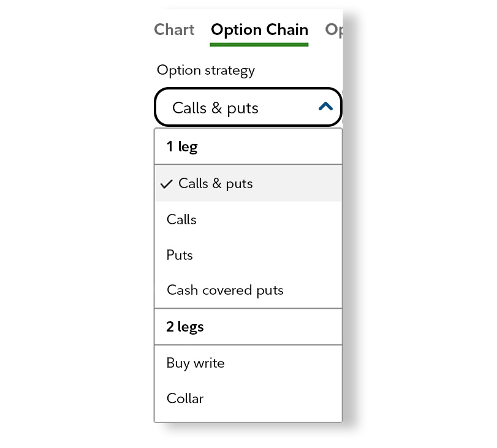
Task: Click the Option strategy label
Action: tap(205, 70)
